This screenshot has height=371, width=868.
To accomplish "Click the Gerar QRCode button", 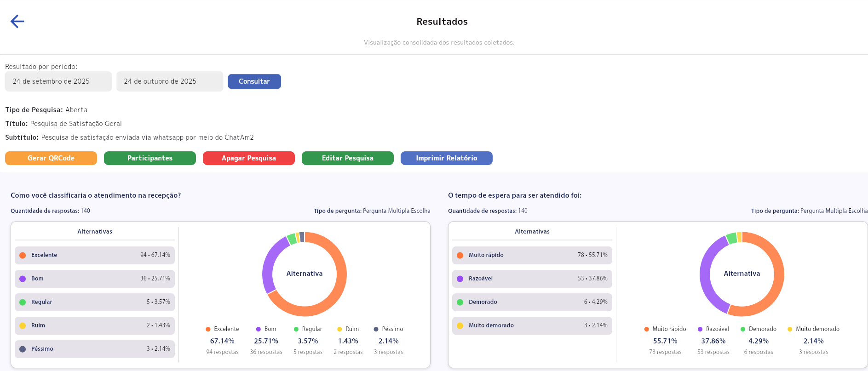I will coord(51,158).
